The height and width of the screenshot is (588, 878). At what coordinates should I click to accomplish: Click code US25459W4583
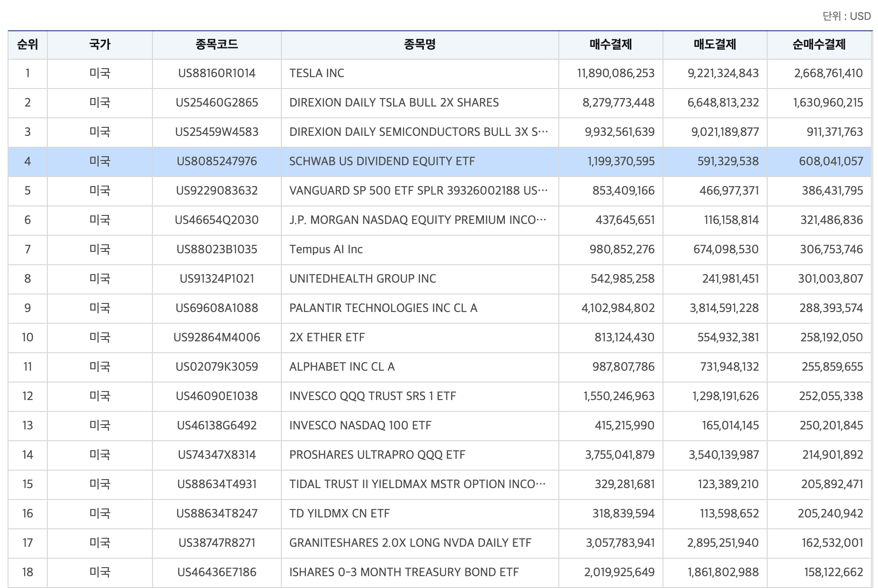pos(217,132)
